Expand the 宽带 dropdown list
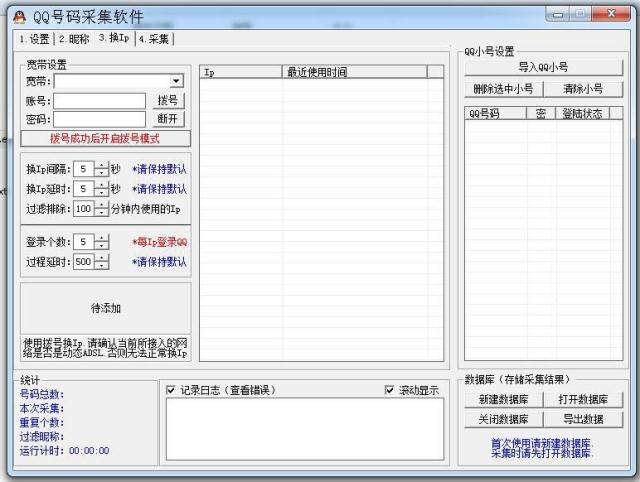 pos(176,81)
